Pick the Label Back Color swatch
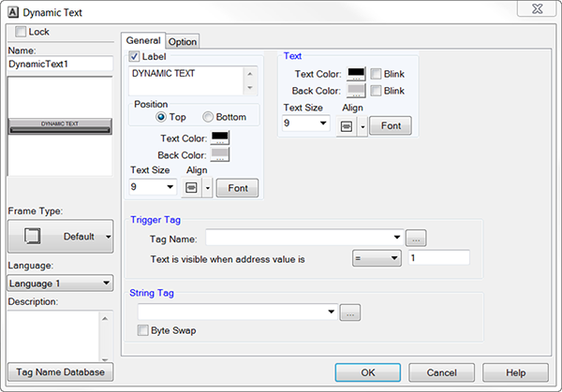This screenshot has width=562, height=392. (220, 154)
